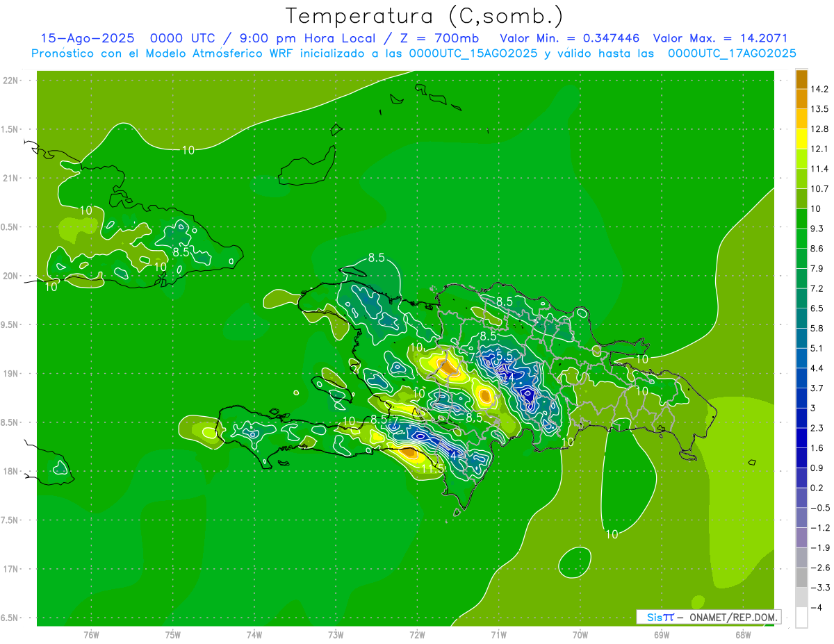834x644 pixels.
Task: Pick the yellow swatch between 12.1 and 12.8
Action: coord(801,139)
